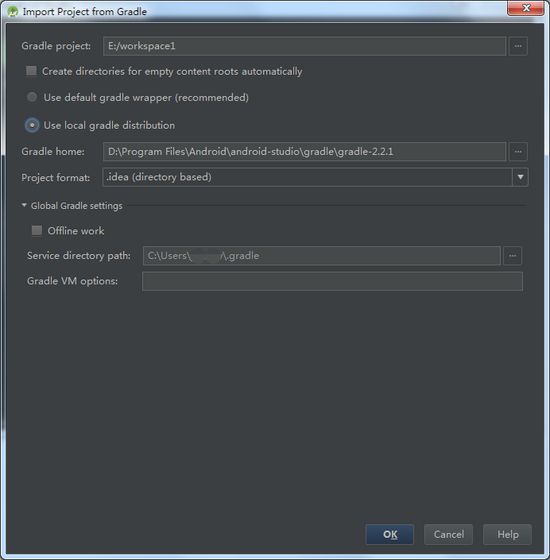Click Android Studio icon in title bar
550x560 pixels.
click(x=13, y=11)
